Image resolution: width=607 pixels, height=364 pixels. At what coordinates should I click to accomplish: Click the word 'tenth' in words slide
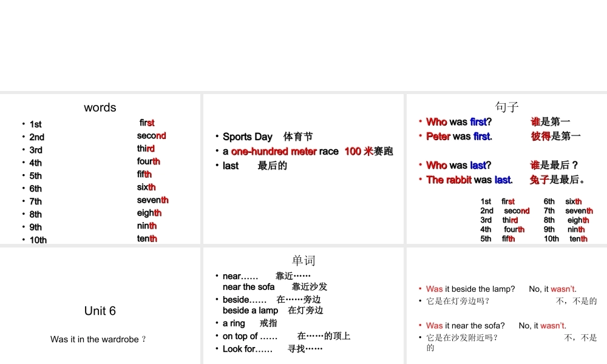pyautogui.click(x=147, y=238)
